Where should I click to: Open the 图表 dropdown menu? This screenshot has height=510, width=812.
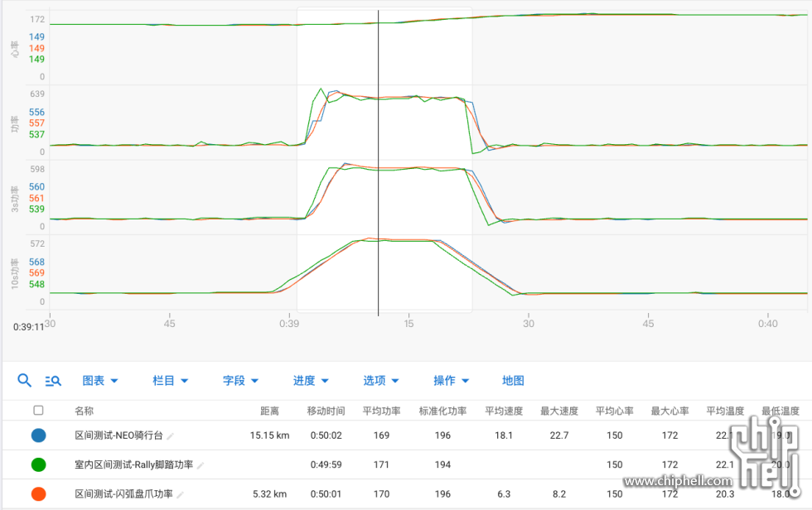[100, 381]
